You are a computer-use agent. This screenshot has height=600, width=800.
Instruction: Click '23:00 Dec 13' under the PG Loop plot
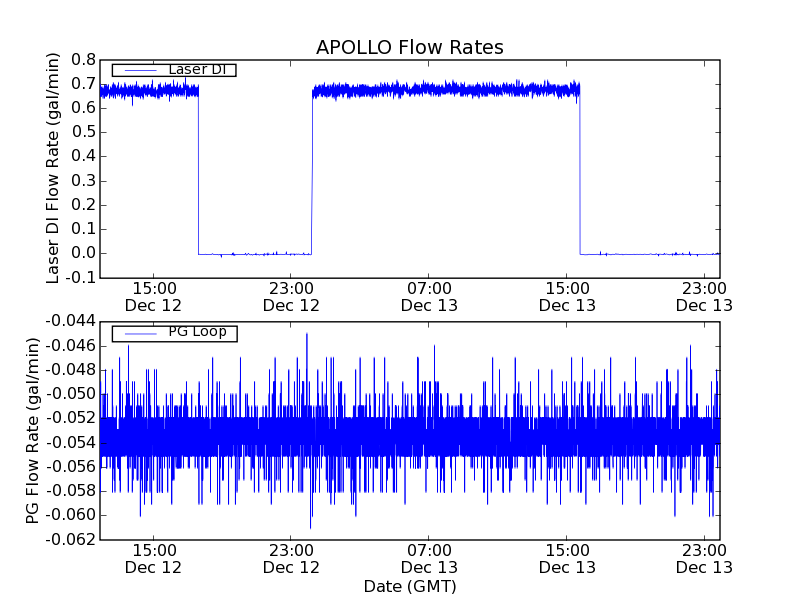click(x=705, y=559)
